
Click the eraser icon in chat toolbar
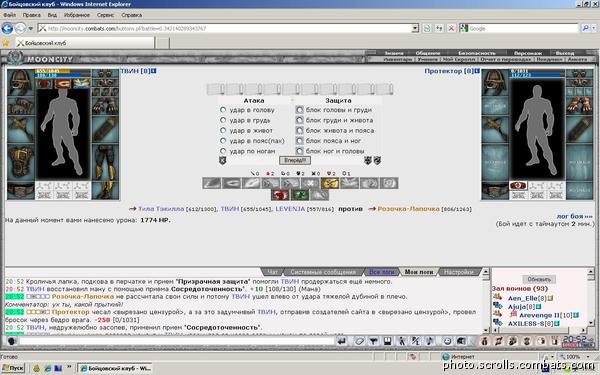click(359, 341)
